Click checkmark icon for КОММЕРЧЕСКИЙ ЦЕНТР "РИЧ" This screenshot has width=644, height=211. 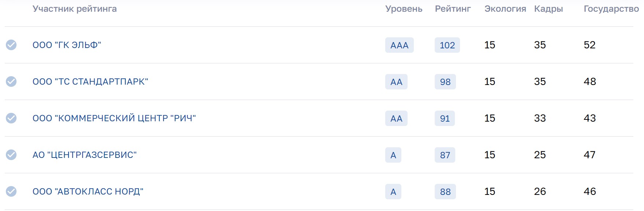[11, 118]
